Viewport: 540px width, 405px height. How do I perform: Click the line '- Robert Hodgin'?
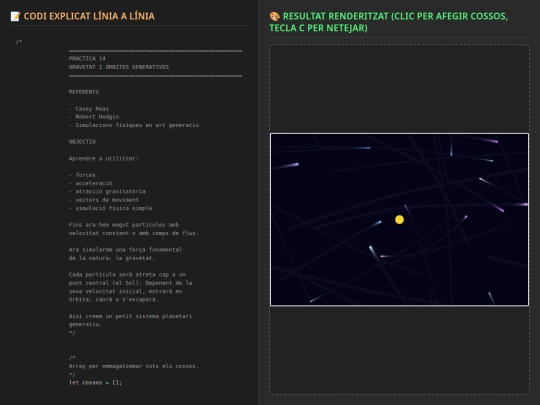tap(94, 117)
